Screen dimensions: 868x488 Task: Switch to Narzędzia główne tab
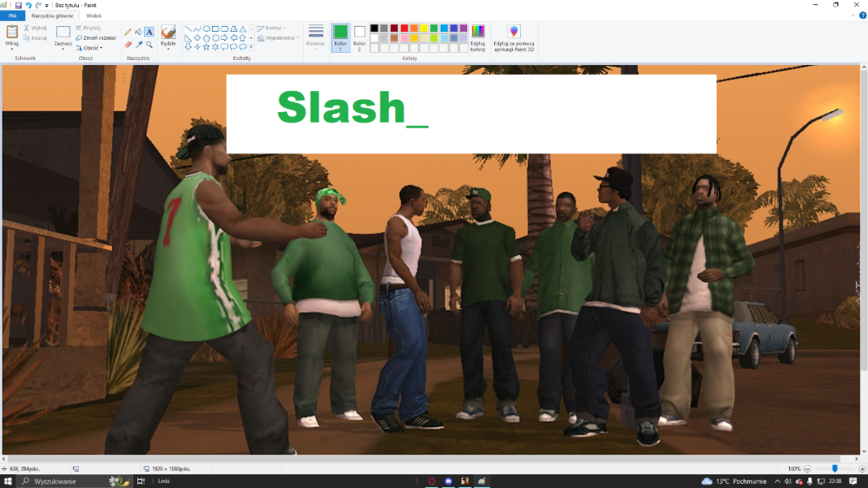click(52, 16)
